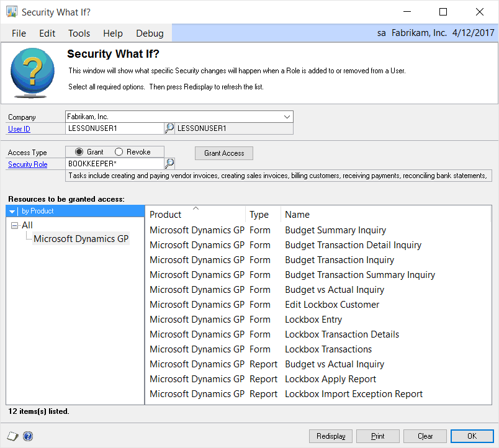Click the 4/12/2017 date in header

[x=473, y=33]
